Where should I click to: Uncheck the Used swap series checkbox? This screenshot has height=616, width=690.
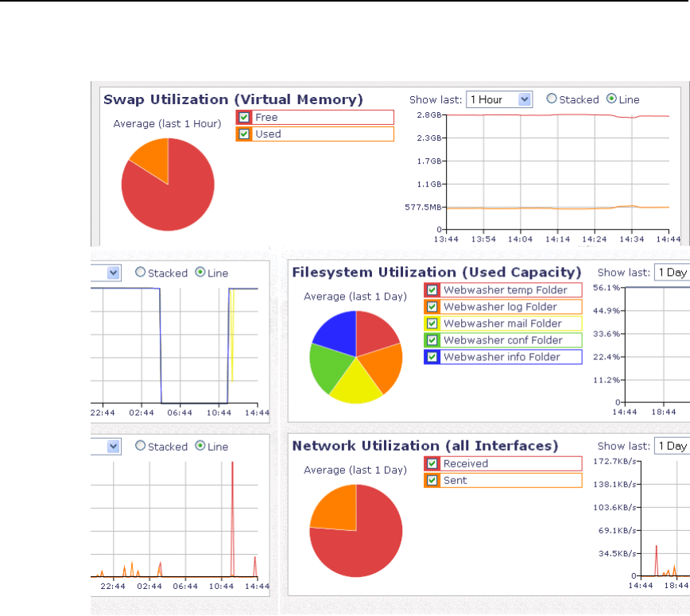click(x=244, y=134)
